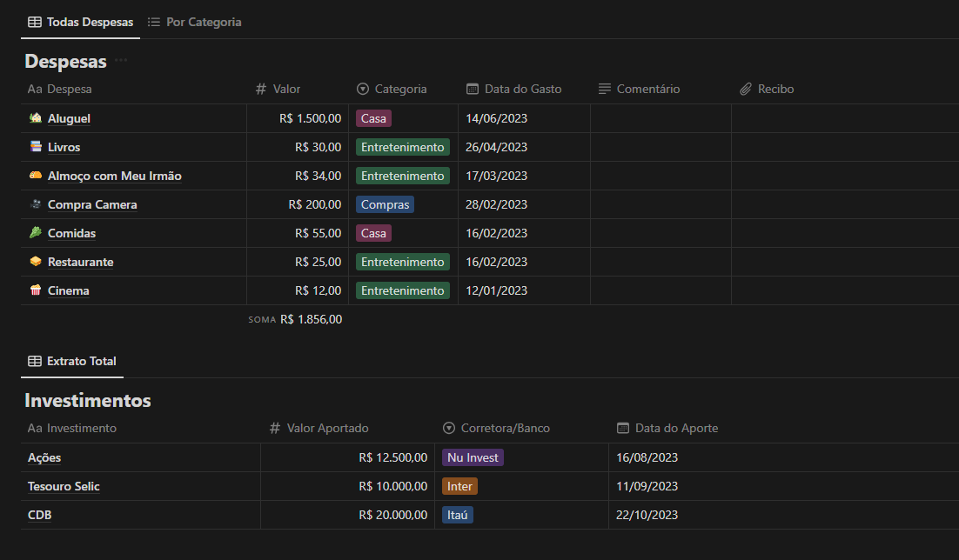
Task: Open the Compra Camera entry
Action: click(92, 205)
